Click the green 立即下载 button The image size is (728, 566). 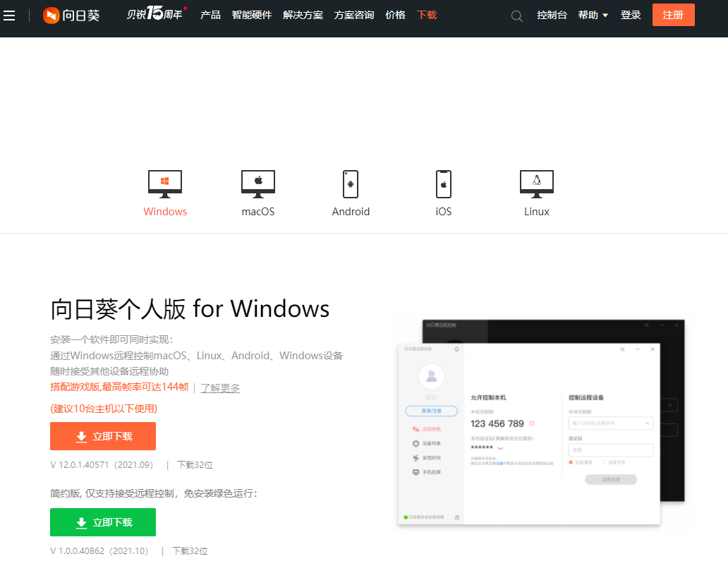point(103,522)
